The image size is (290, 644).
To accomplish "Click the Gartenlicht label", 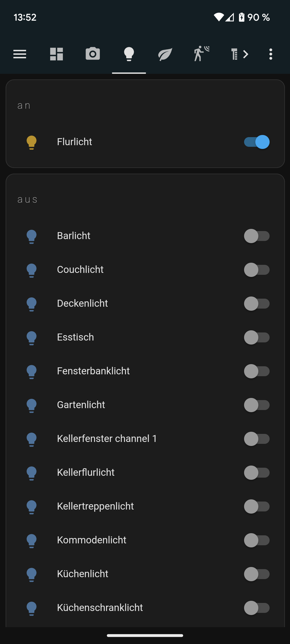I will point(81,405).
